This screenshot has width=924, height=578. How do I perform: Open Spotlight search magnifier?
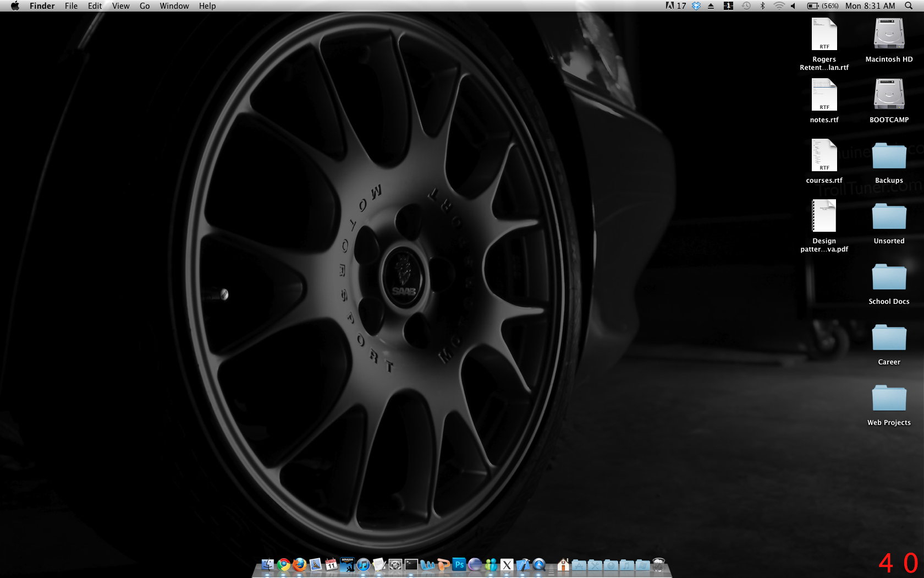click(908, 6)
